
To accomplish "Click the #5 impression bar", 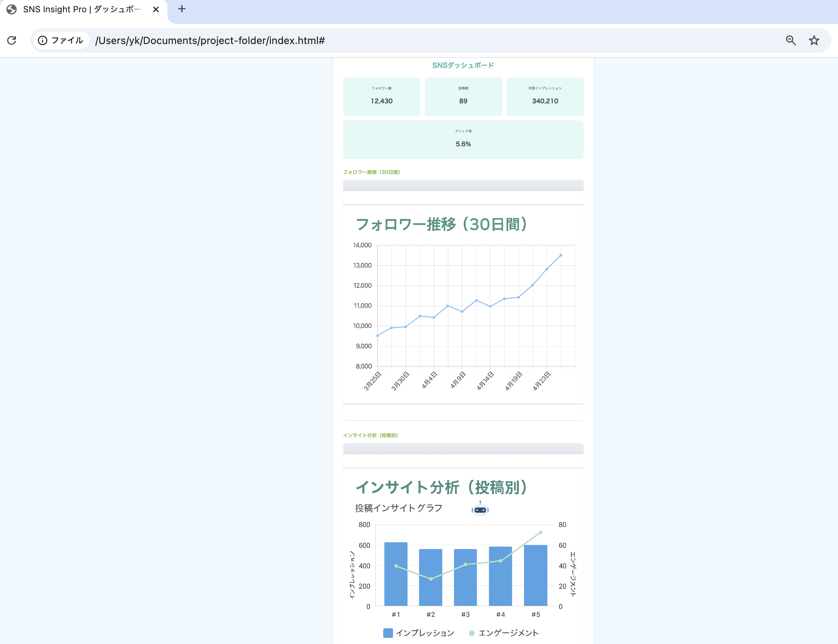I will [x=536, y=575].
